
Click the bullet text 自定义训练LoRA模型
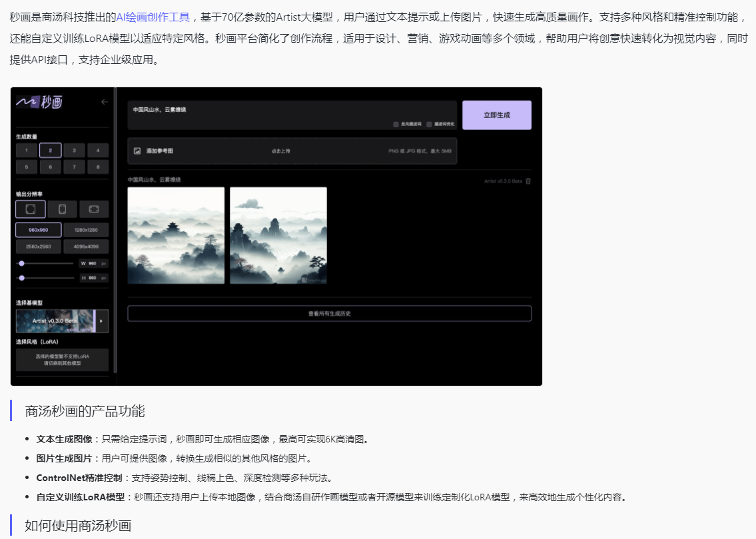81,497
